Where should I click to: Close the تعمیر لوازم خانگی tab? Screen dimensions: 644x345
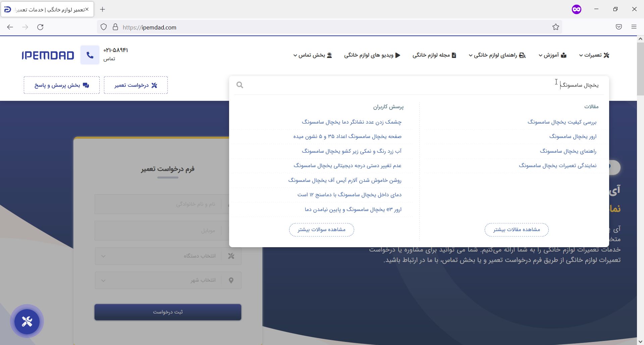pos(87,9)
